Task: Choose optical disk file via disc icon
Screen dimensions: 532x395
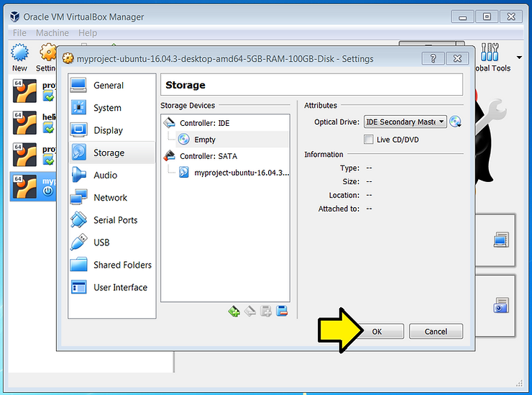Action: (455, 122)
